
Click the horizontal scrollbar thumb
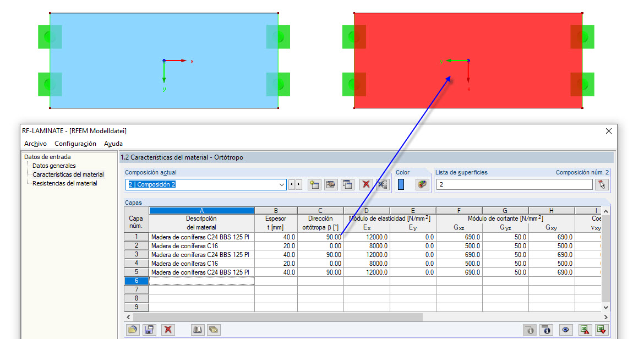[x=277, y=317]
